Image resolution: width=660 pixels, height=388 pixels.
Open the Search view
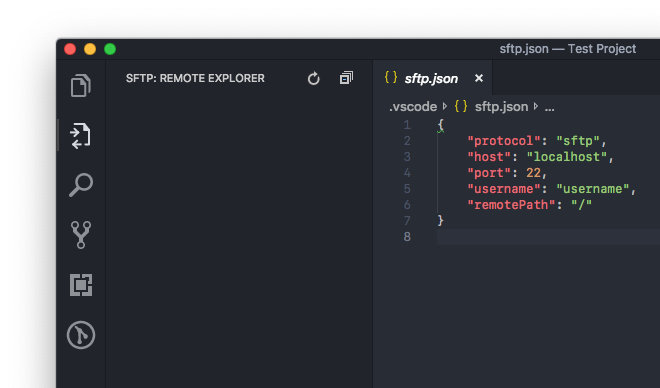point(80,185)
